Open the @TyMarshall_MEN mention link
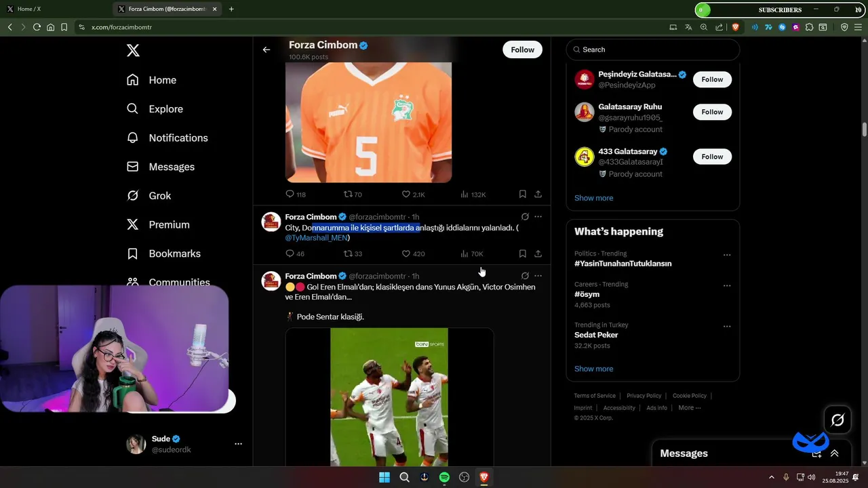Image resolution: width=868 pixels, height=488 pixels. click(316, 238)
